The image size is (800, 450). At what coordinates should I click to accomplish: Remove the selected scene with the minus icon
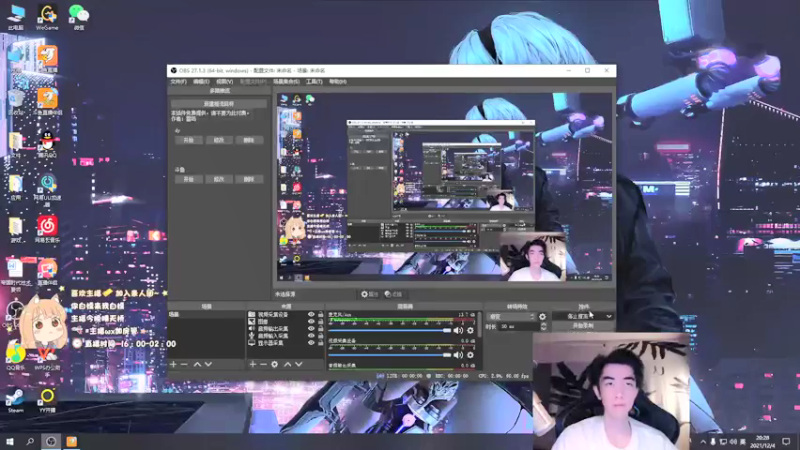[x=184, y=364]
